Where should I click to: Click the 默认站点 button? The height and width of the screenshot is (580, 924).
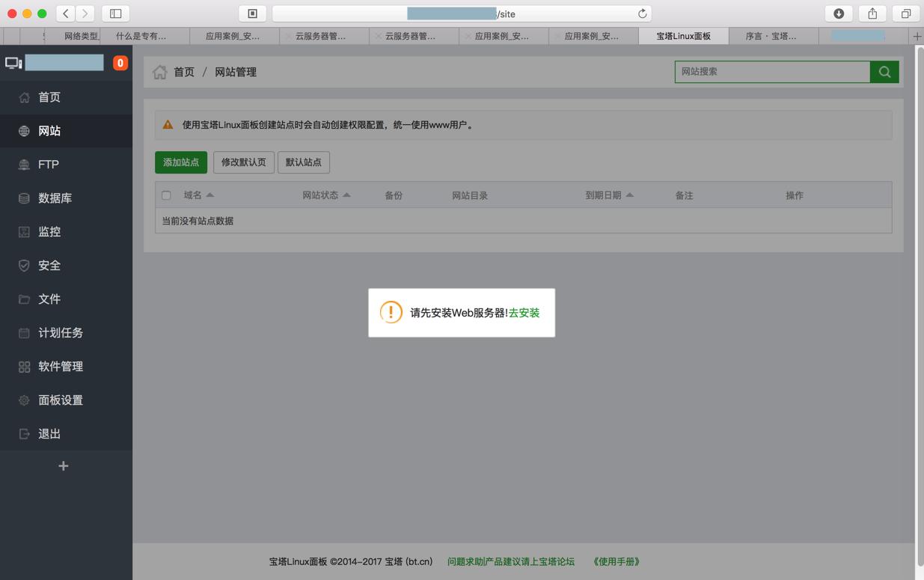(304, 162)
